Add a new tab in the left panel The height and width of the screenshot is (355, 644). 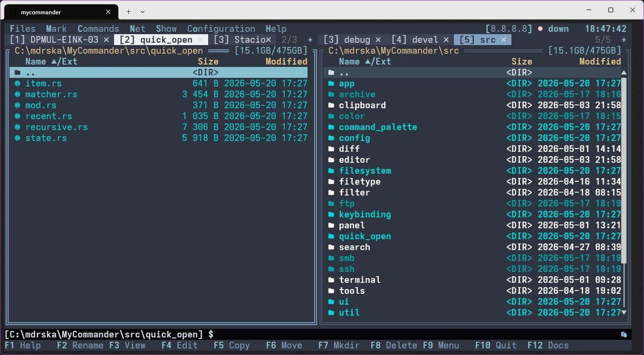pos(310,40)
